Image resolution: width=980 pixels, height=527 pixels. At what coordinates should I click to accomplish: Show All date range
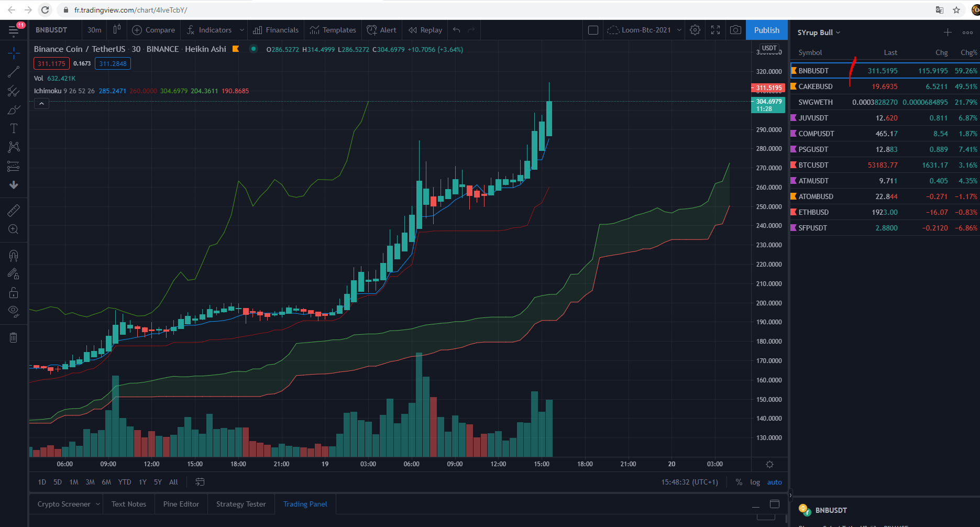173,482
